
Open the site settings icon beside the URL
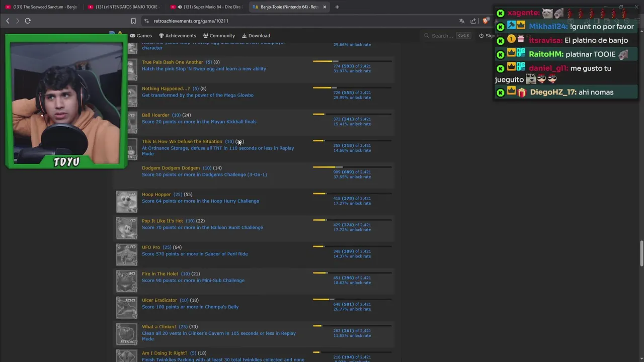point(146,21)
